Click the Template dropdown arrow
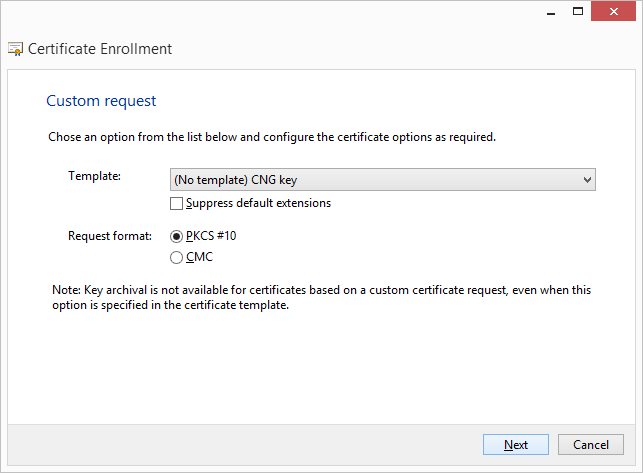This screenshot has height=473, width=643. (587, 180)
